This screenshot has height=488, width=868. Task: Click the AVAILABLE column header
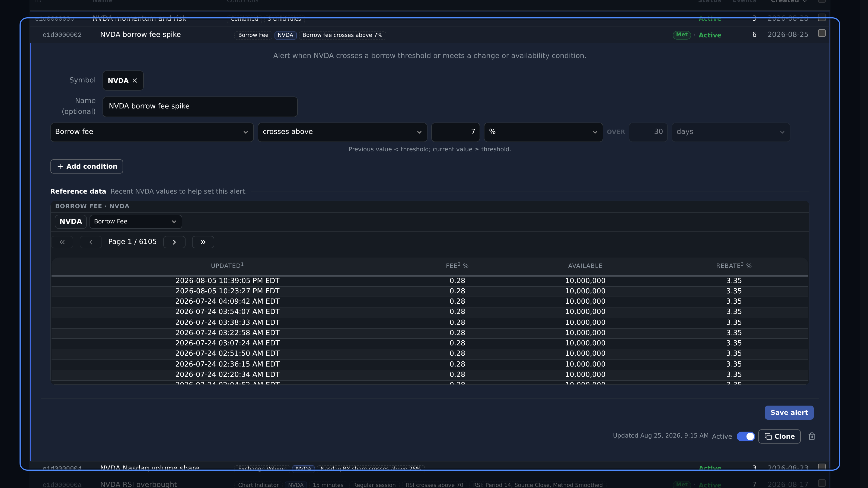[585, 266]
